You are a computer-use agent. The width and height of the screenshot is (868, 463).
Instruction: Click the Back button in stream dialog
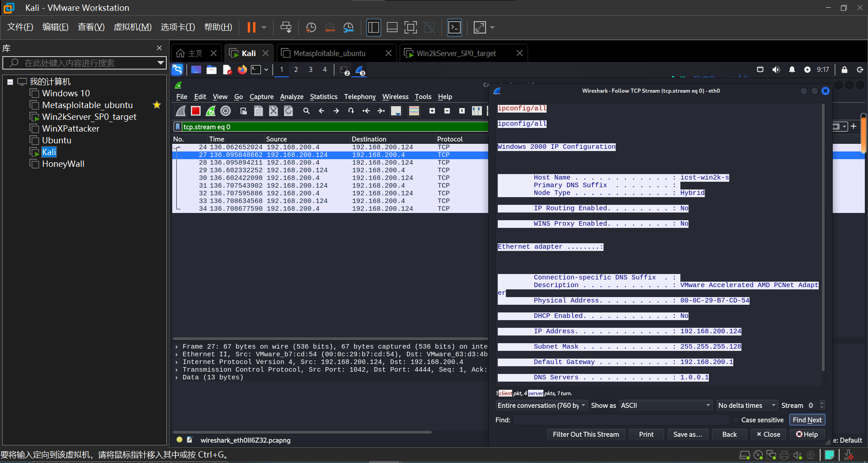pyautogui.click(x=730, y=435)
